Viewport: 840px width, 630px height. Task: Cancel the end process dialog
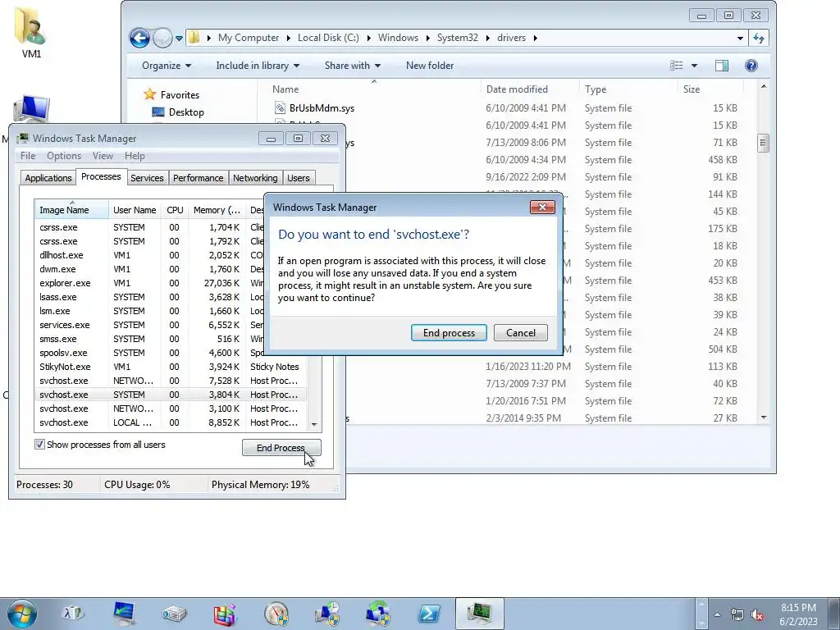point(521,333)
